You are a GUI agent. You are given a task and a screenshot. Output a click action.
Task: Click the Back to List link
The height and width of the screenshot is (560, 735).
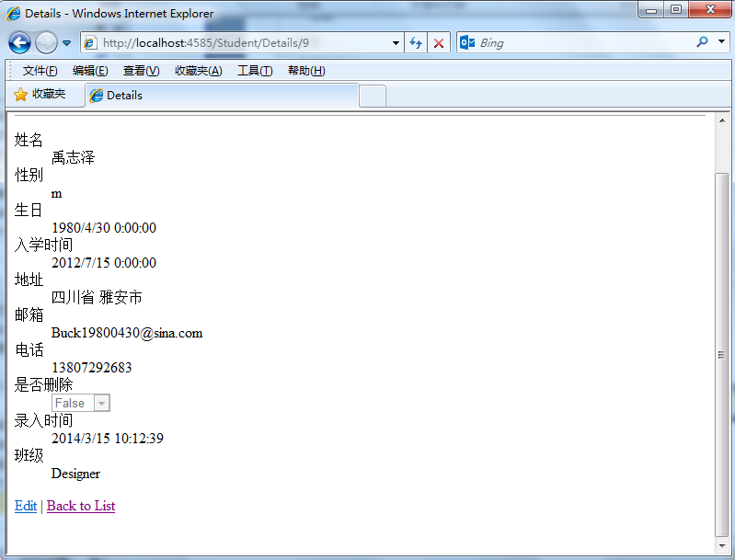[x=81, y=506]
